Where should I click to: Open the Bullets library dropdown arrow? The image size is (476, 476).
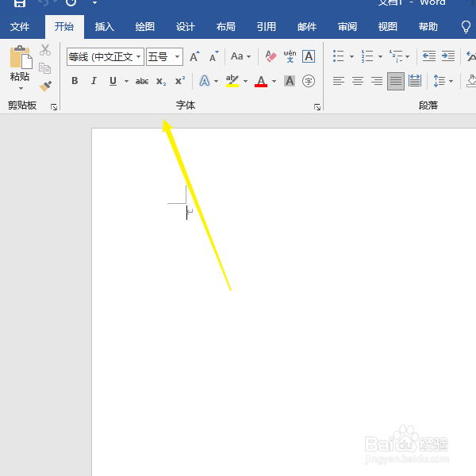click(351, 56)
